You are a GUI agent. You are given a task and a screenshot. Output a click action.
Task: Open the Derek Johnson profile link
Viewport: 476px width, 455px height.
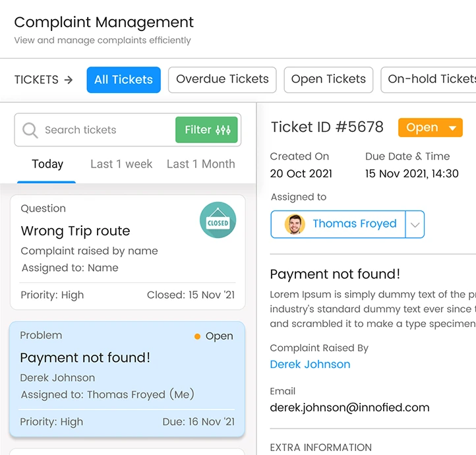coord(310,364)
